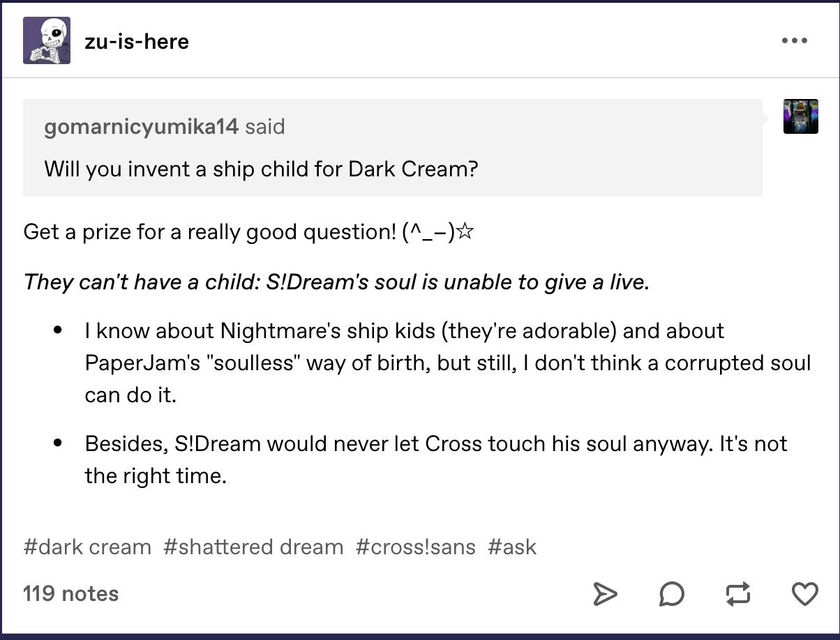Click the #ask tag
The height and width of the screenshot is (640, 840).
click(x=512, y=547)
